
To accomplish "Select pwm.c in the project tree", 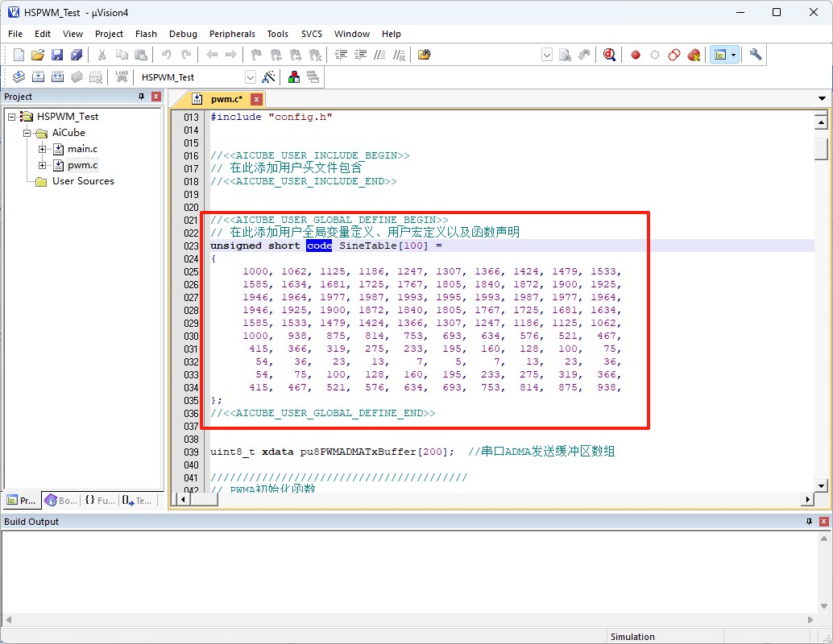I will [x=85, y=165].
